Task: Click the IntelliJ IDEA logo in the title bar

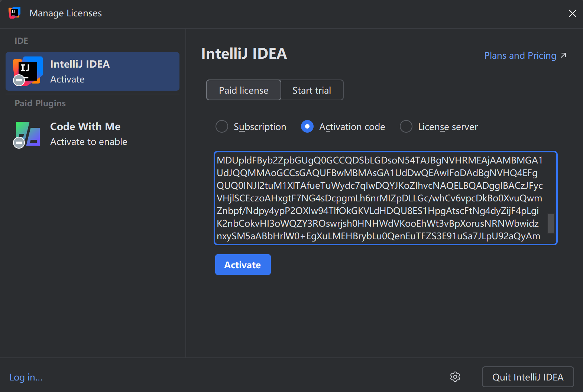Action: point(14,13)
